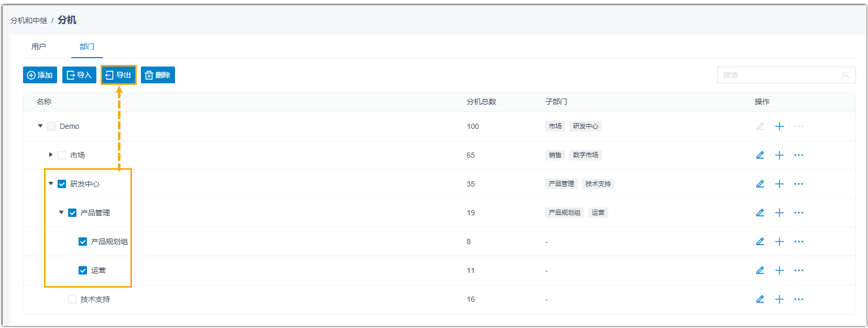This screenshot has height=328, width=868.
Task: Click the 运营 tag in 产品管理 row
Action: pyautogui.click(x=598, y=213)
